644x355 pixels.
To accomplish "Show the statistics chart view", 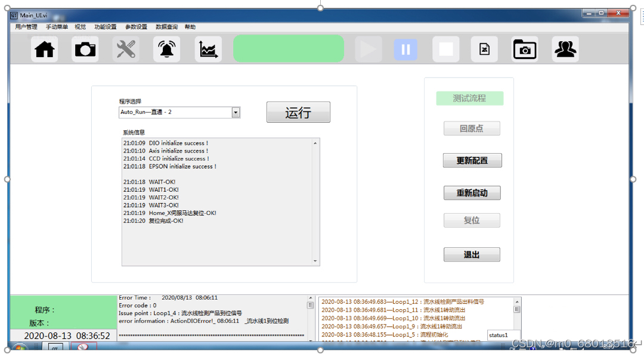I will pyautogui.click(x=208, y=49).
